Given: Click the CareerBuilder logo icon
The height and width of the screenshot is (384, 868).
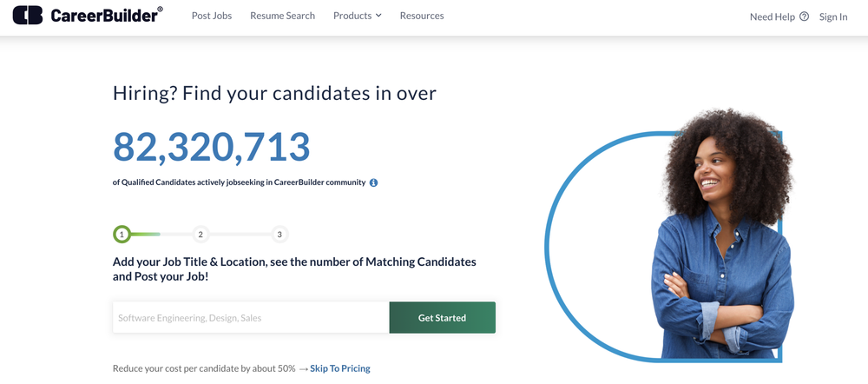Looking at the screenshot, I should 28,16.
